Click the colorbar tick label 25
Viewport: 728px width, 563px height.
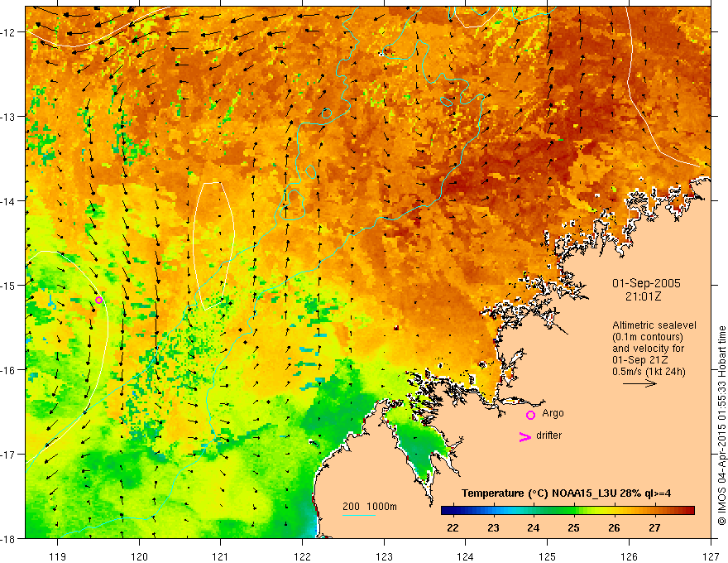click(573, 527)
